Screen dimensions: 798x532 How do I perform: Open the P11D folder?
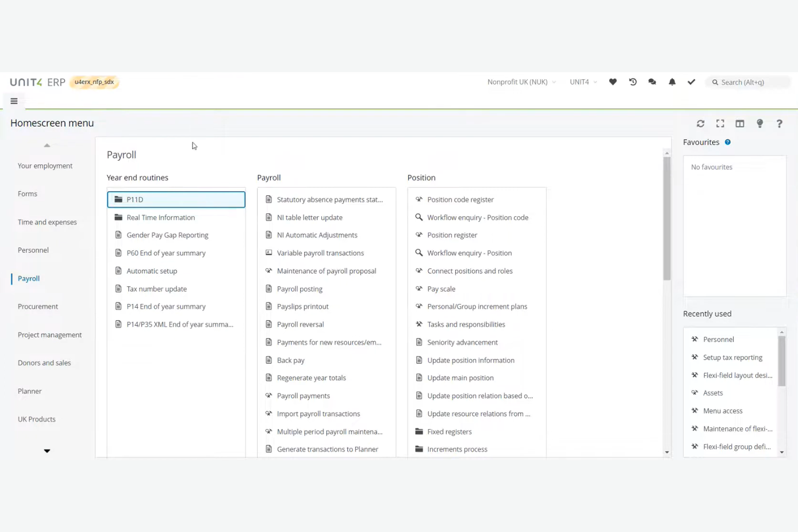(135, 199)
